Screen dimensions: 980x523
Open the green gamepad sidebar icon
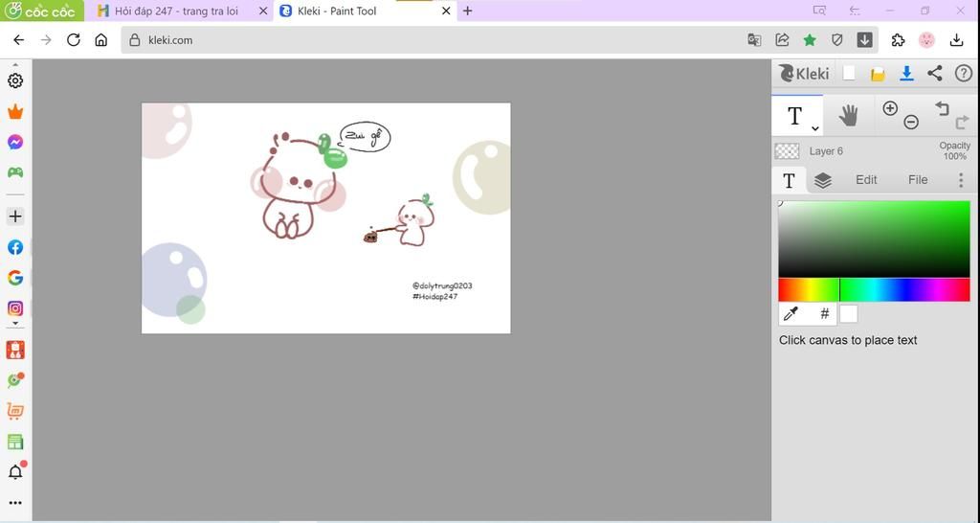[x=15, y=172]
